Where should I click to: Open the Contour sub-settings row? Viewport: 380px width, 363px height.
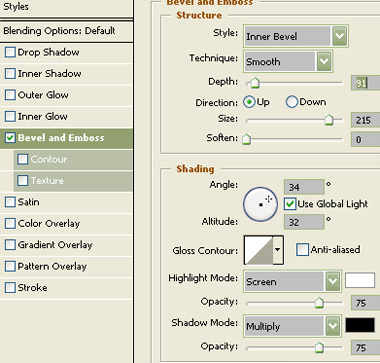[x=73, y=159]
